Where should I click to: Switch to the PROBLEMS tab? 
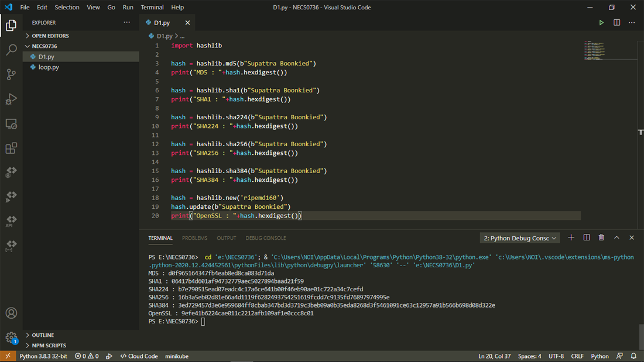pos(194,238)
